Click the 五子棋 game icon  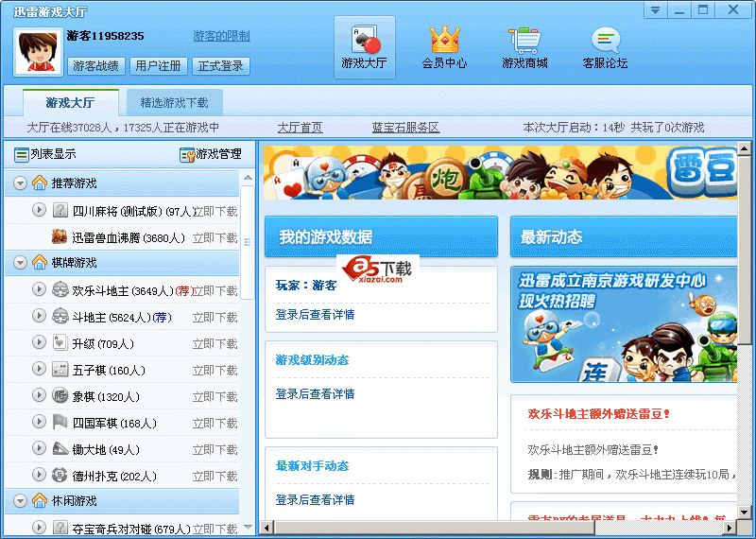(60, 369)
